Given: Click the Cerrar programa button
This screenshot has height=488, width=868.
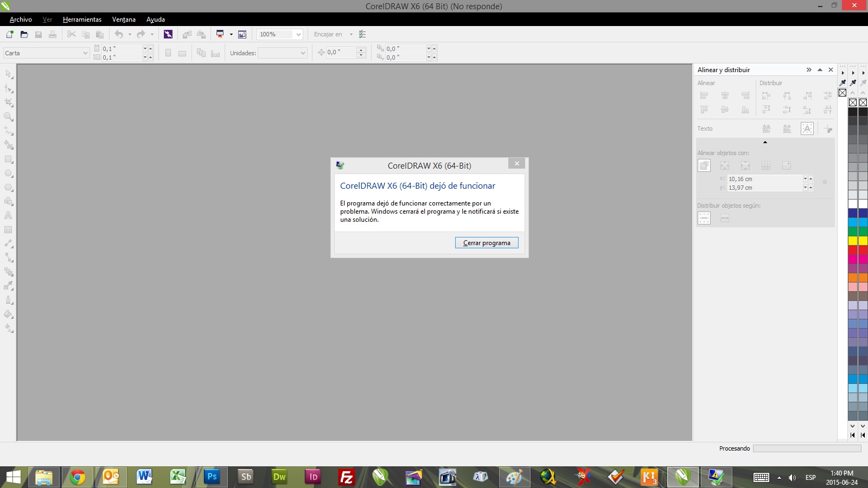Looking at the screenshot, I should click(x=487, y=243).
